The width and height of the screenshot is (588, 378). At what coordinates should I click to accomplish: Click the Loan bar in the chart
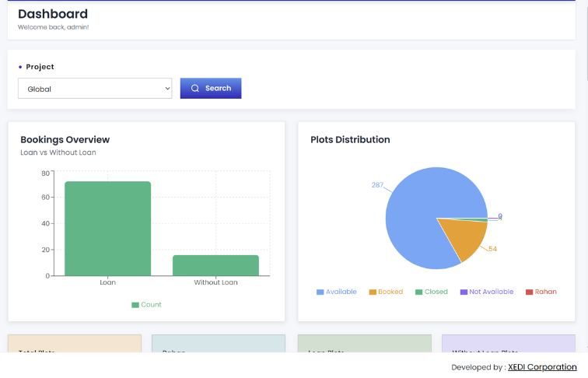pos(107,229)
